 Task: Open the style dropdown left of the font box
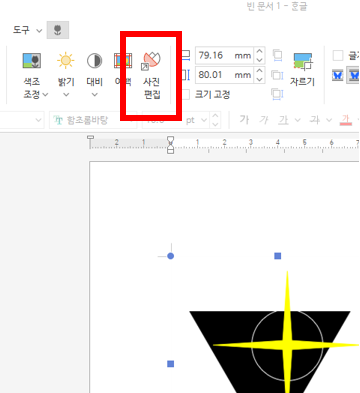pos(39,120)
